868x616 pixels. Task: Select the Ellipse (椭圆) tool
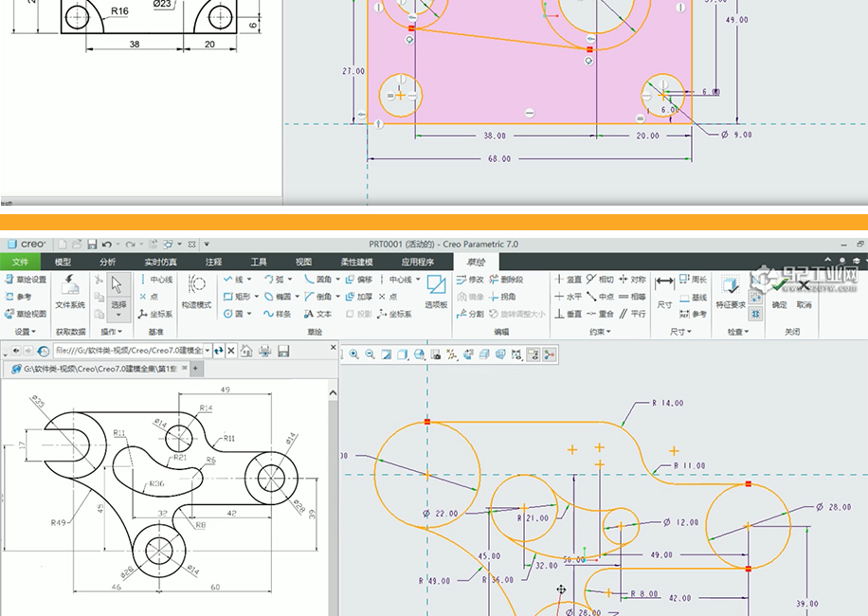click(278, 297)
